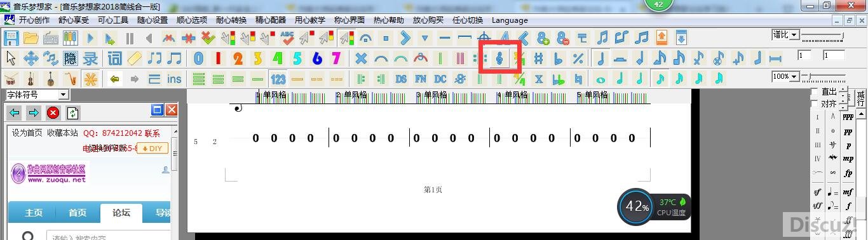The height and width of the screenshot is (240, 868).
Task: Open the 随心设置 menu
Action: (153, 20)
